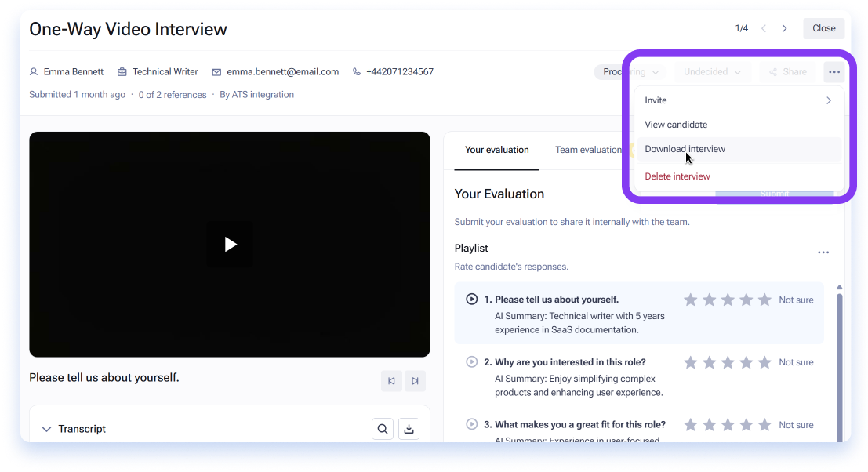This screenshot has width=868, height=472.
Task: Mark question 2 as Not sure
Action: point(796,362)
